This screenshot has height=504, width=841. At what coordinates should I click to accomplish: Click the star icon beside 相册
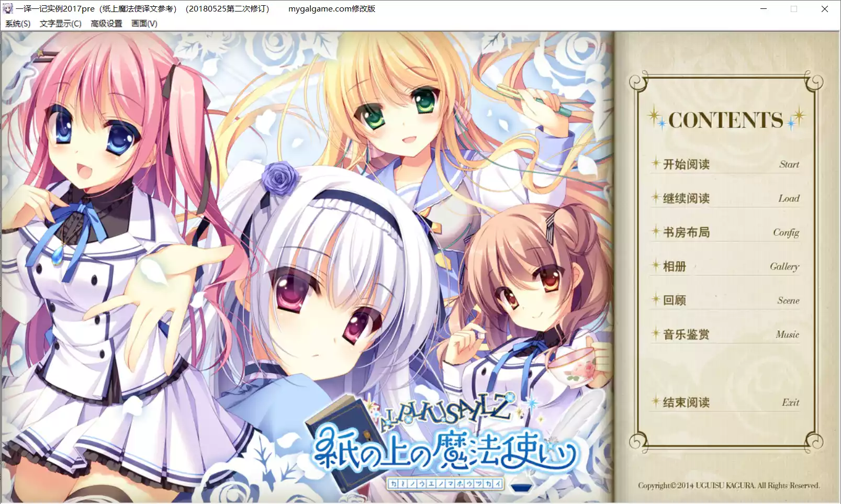tap(655, 265)
